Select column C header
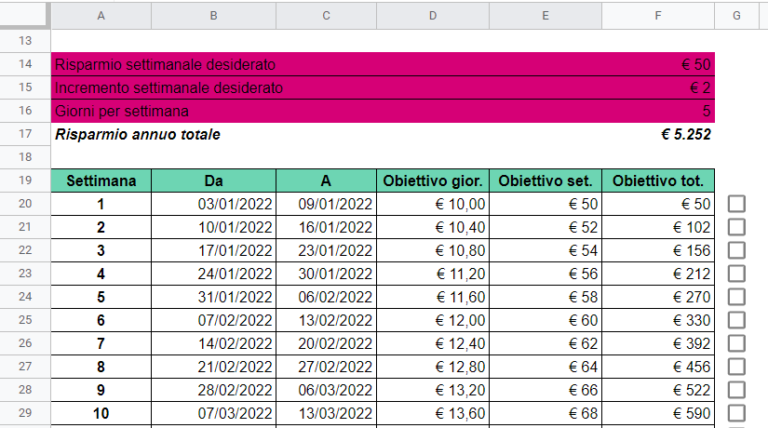Screen dimensions: 768x428 coord(326,16)
